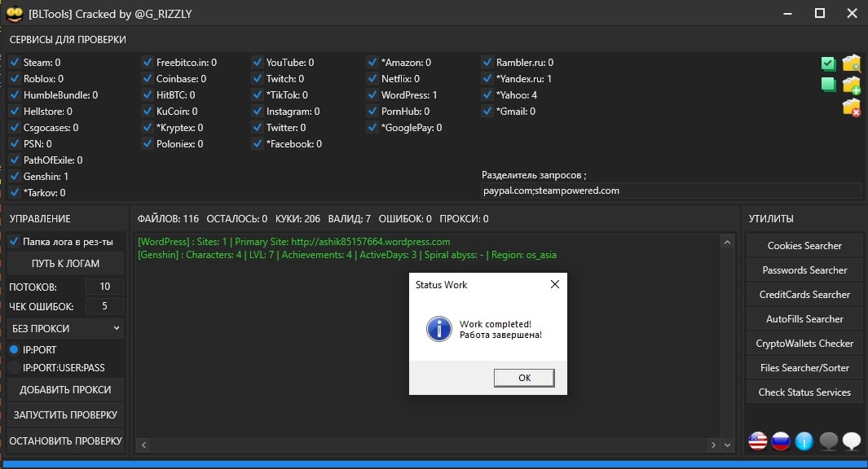Select the IP:PORT radio option
Image resolution: width=868 pixels, height=469 pixels.
pyautogui.click(x=15, y=349)
